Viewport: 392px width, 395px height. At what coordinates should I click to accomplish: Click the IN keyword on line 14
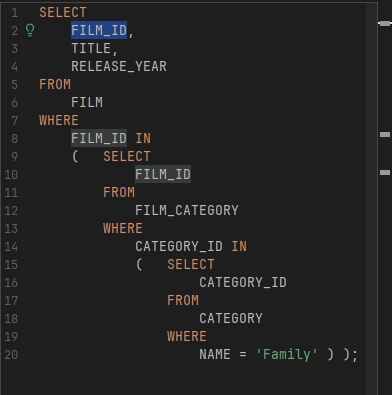239,246
